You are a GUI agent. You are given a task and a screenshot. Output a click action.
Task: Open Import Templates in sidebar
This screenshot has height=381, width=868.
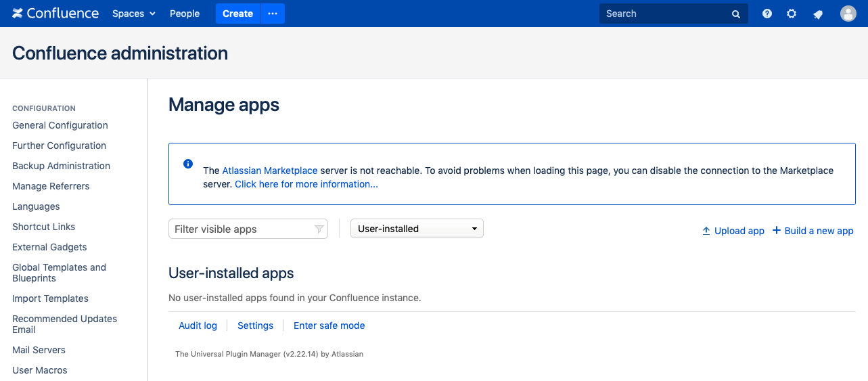(x=50, y=298)
